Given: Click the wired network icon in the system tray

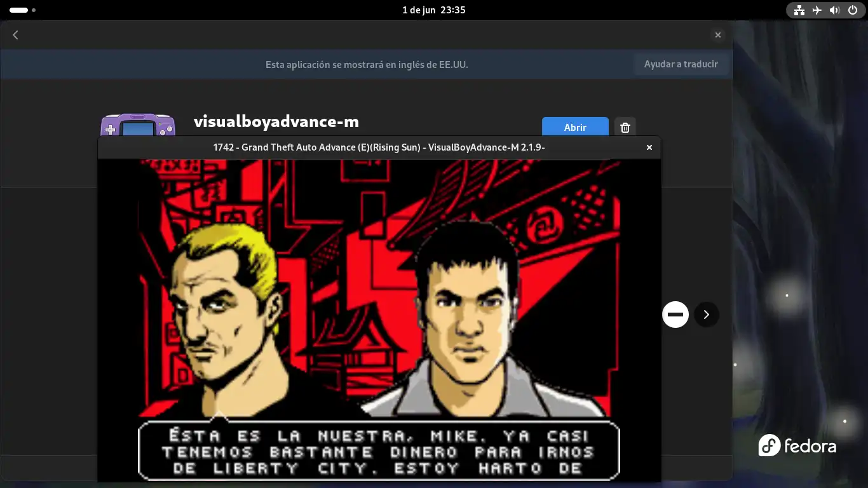Looking at the screenshot, I should (x=799, y=10).
